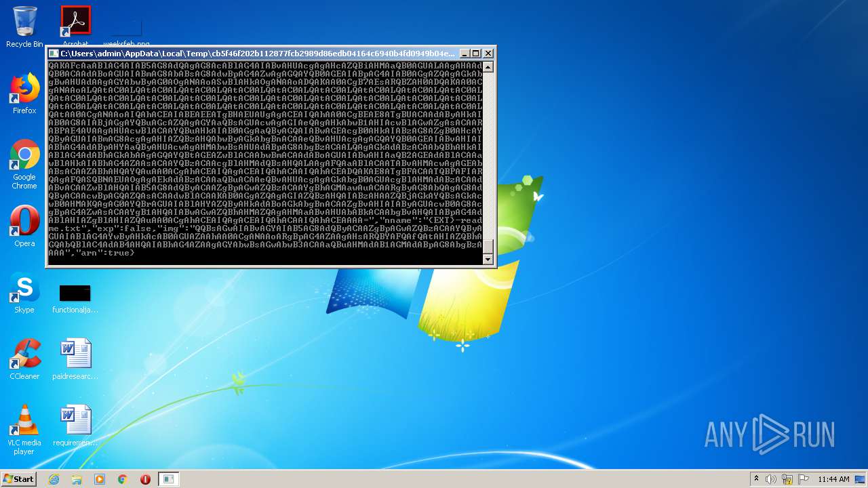Launch Opera desktop shortcut
The height and width of the screenshot is (488, 868).
click(24, 226)
